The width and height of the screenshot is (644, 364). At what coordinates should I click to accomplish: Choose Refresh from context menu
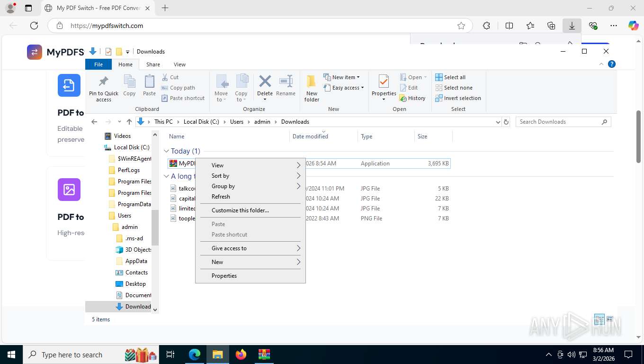250,197
